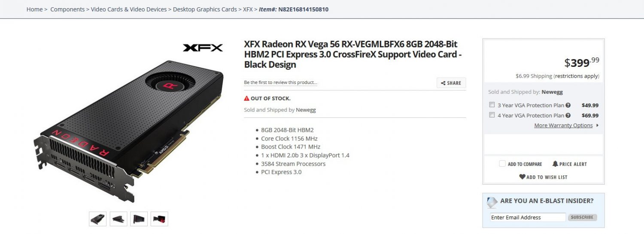This screenshot has height=234, width=644.
Task: Open the 'restrictions apply' shipping link
Action: pos(577,76)
